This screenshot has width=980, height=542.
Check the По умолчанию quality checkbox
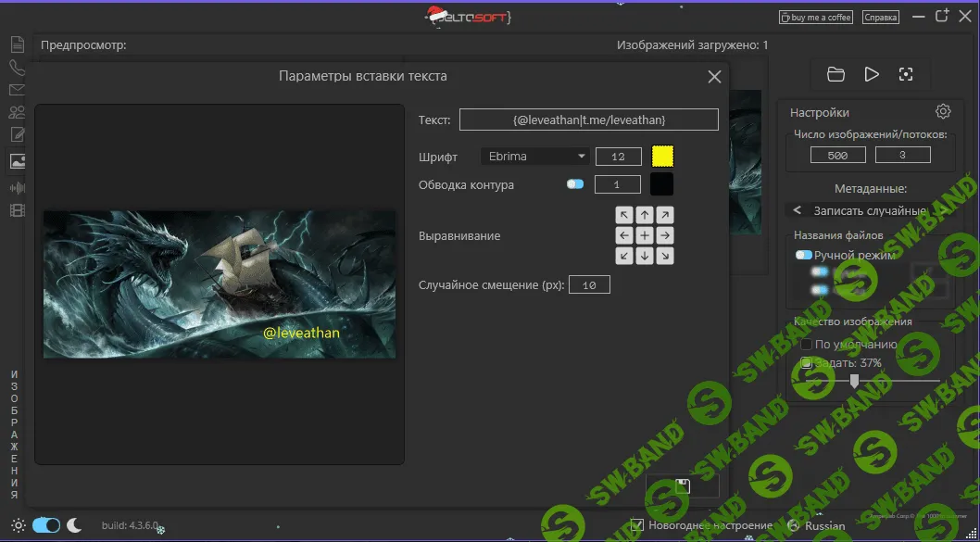pyautogui.click(x=806, y=345)
